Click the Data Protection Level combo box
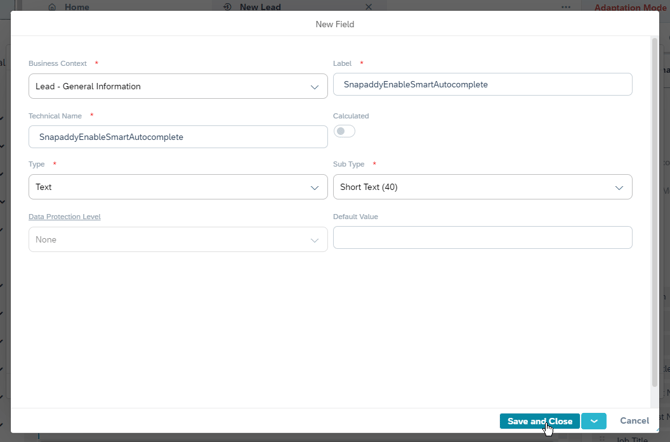This screenshot has height=442, width=670. pyautogui.click(x=178, y=240)
